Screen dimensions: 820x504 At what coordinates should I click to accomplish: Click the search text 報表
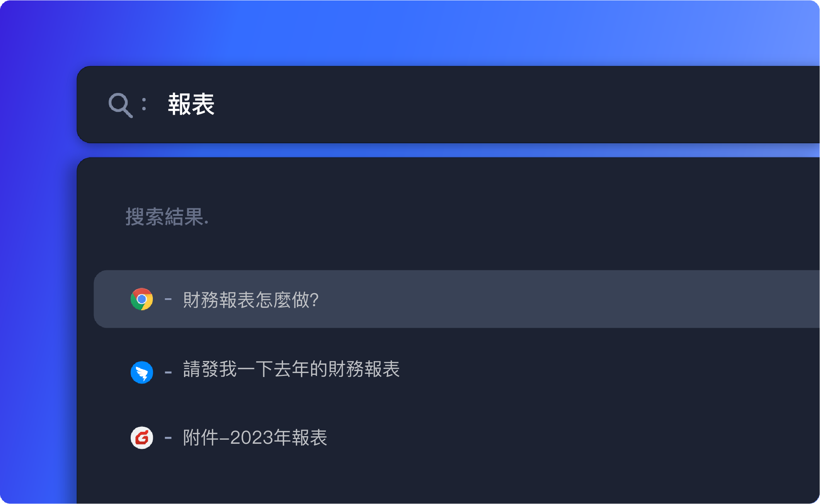[x=191, y=105]
